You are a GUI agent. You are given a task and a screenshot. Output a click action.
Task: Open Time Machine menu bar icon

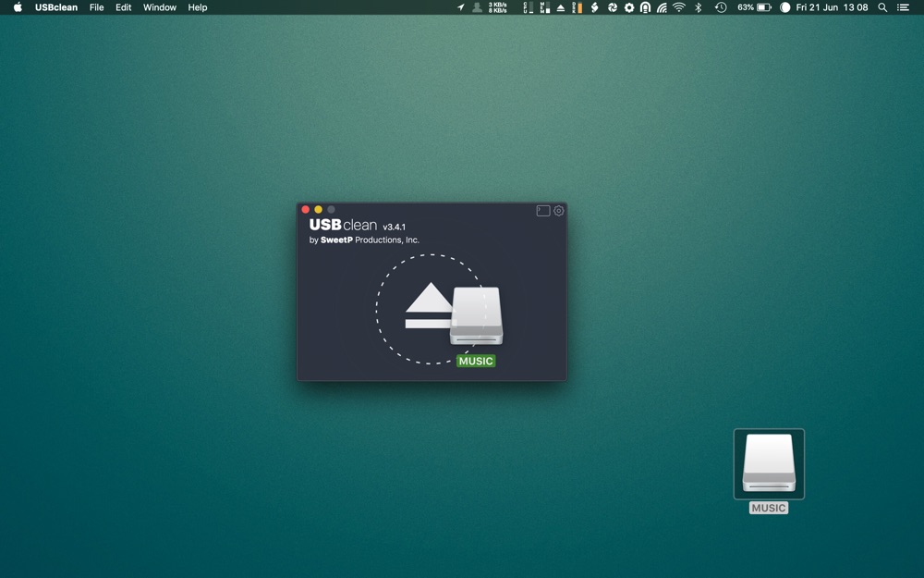[721, 7]
